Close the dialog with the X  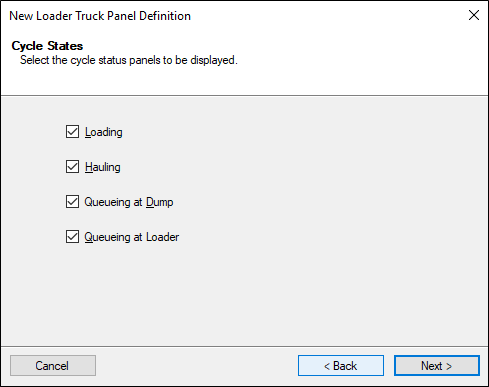(474, 15)
